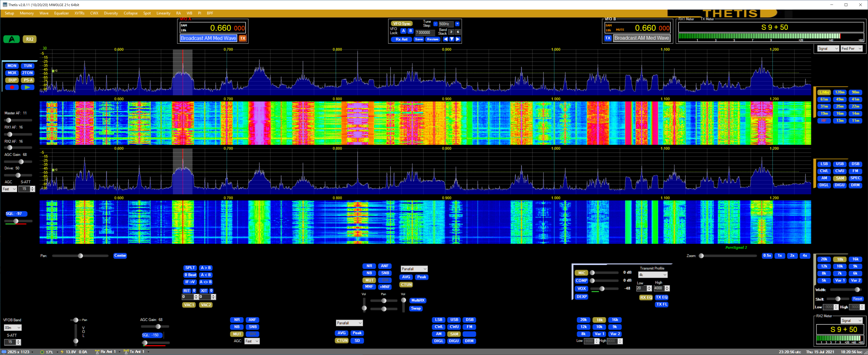The image size is (868, 355).
Task: Enable the MOX transmit toggle
Action: click(12, 73)
